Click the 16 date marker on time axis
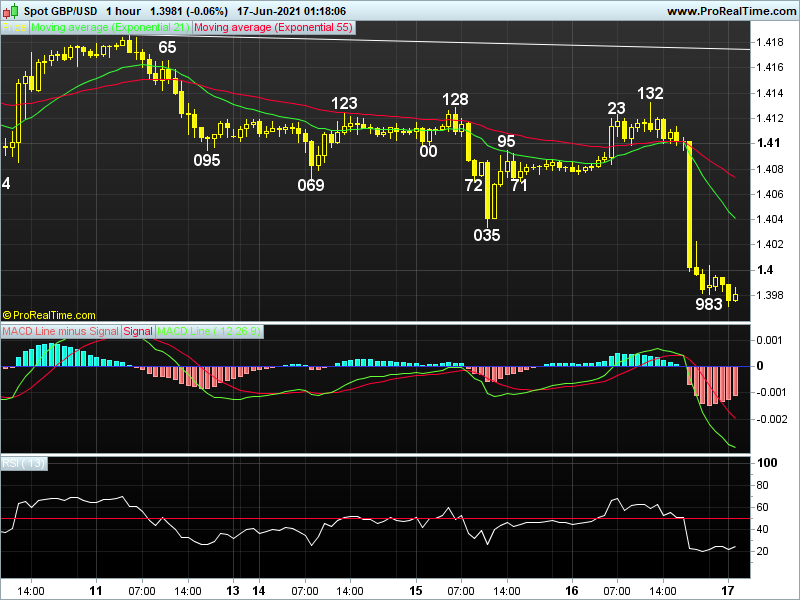 [x=572, y=591]
